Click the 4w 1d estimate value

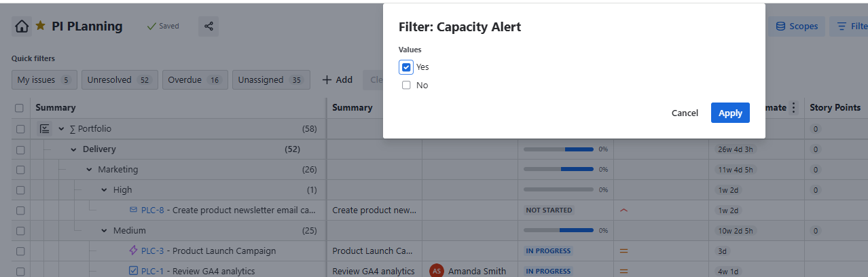pos(727,271)
